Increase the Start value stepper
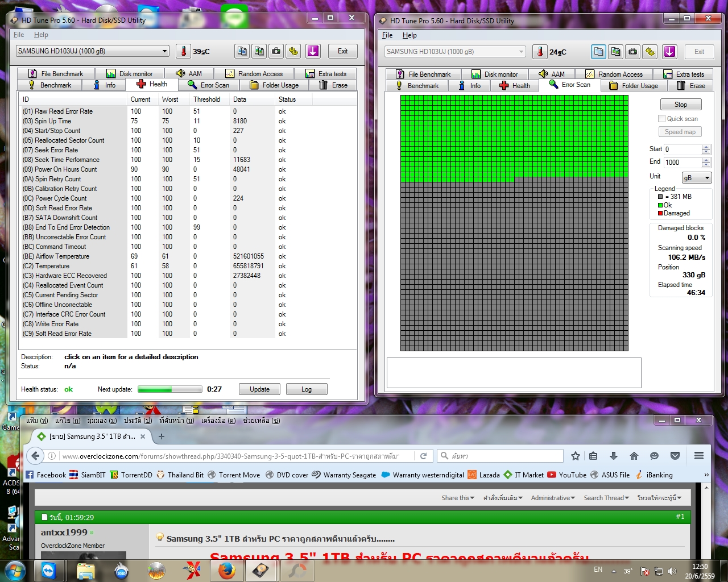The image size is (728, 582). pos(706,147)
